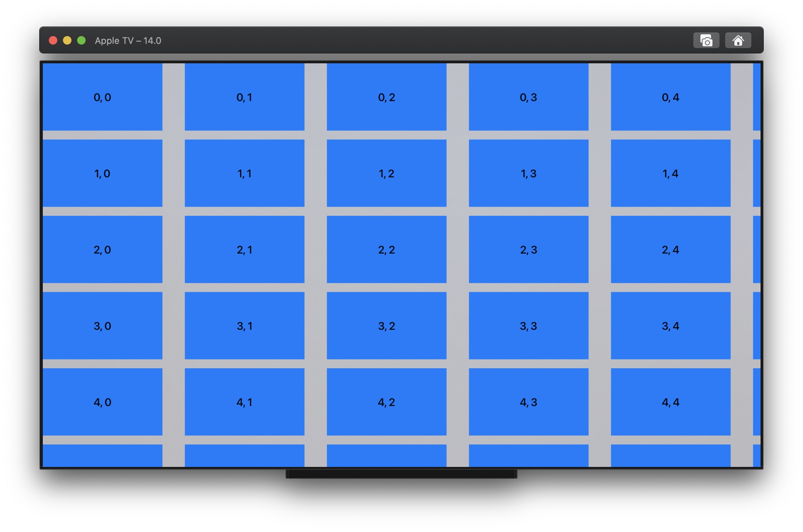Choose the cell labeled 1, 0
803x532 pixels.
pyautogui.click(x=103, y=173)
